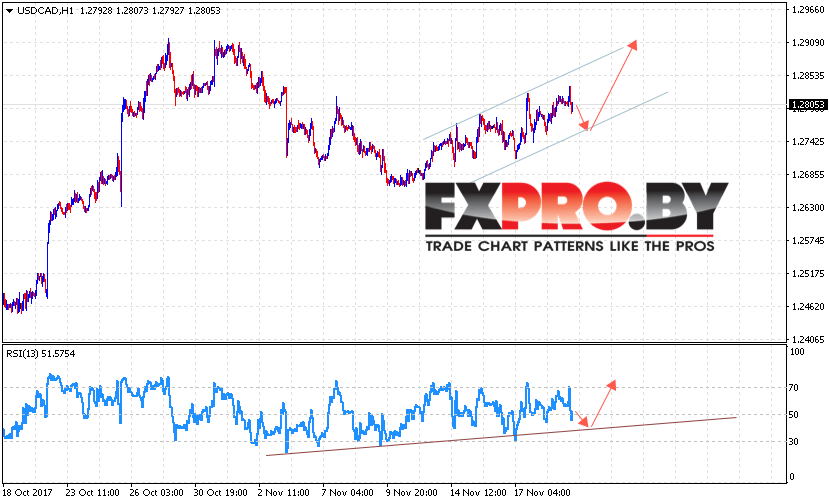Screen dimensions: 829x504
Task: Select the 1.24620 price axis label
Action: coord(808,306)
